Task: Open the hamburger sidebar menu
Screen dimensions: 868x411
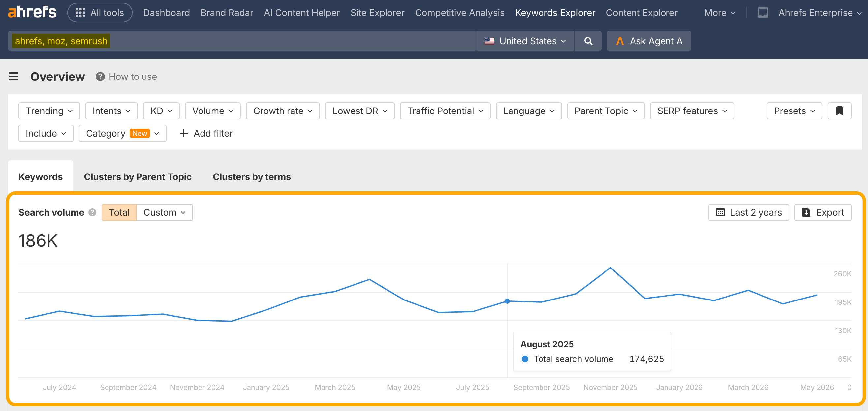Action: (14, 77)
